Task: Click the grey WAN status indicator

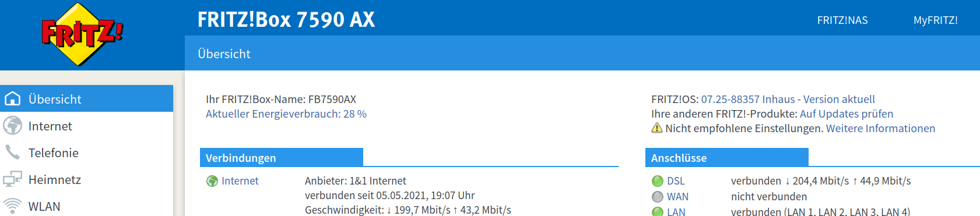Action: click(658, 197)
